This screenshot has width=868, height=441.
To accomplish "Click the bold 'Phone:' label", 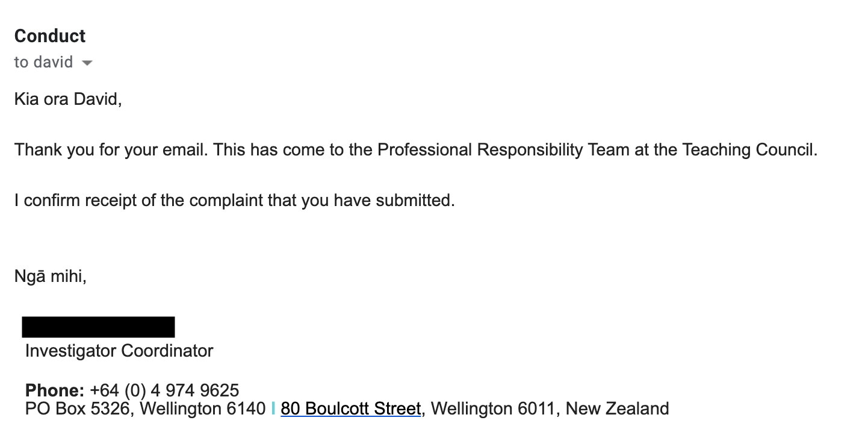I will pyautogui.click(x=55, y=390).
